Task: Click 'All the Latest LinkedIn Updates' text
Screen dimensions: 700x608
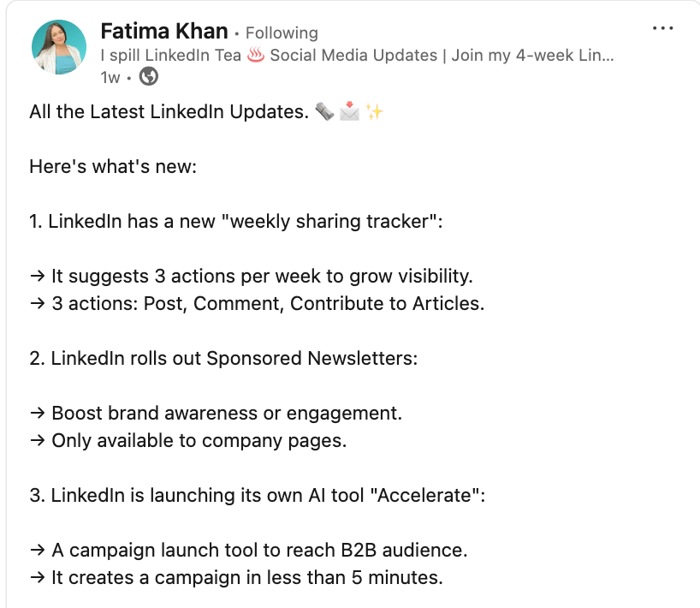Action: [x=169, y=111]
